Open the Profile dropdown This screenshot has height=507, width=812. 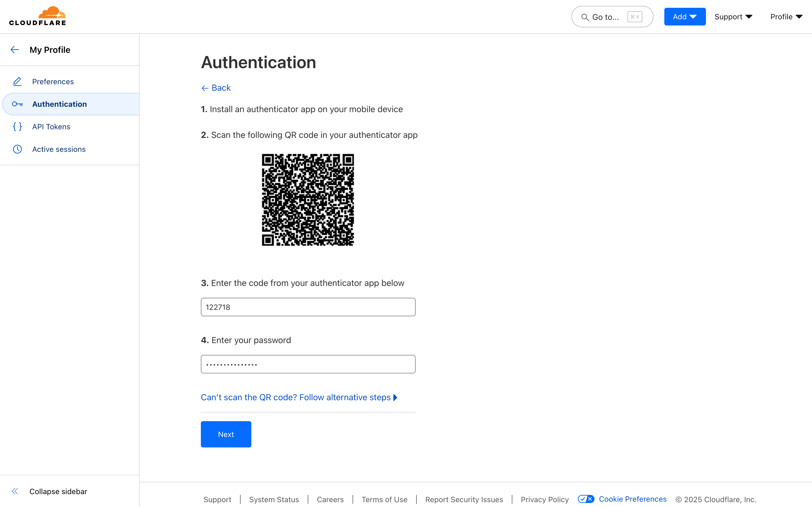point(786,16)
